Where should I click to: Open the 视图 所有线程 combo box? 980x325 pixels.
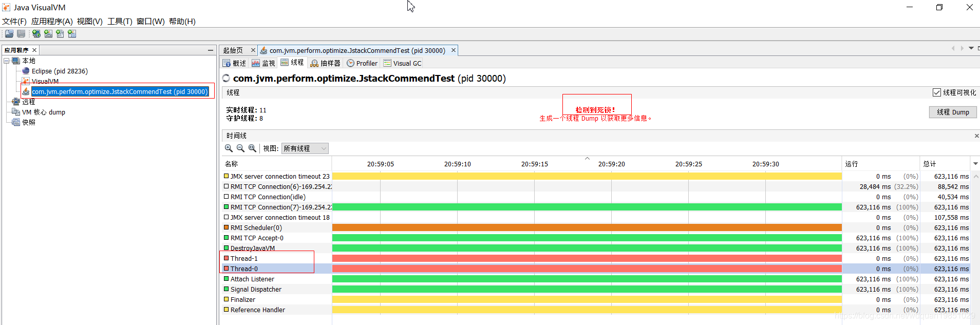pyautogui.click(x=305, y=148)
